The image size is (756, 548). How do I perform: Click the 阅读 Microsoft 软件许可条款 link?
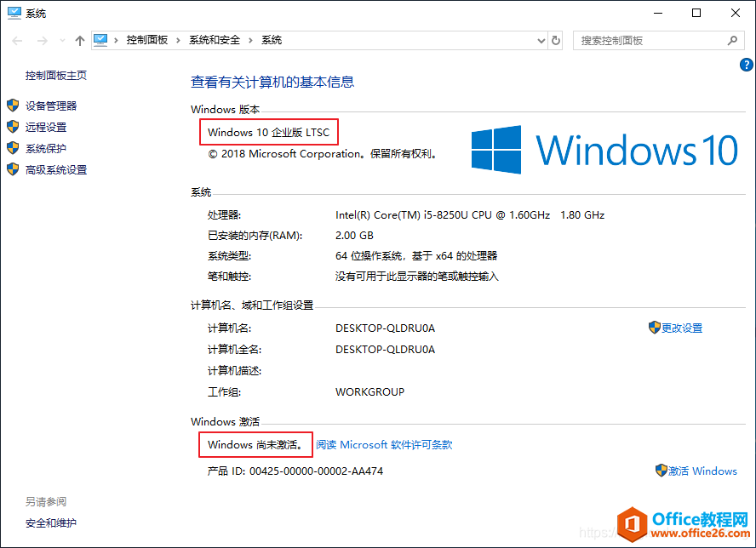pyautogui.click(x=384, y=444)
